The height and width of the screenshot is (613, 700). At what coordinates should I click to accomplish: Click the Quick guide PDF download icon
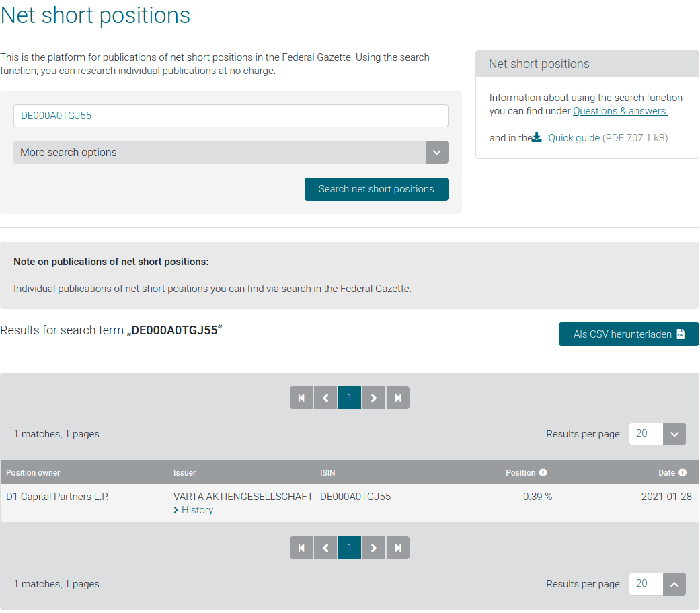(537, 138)
